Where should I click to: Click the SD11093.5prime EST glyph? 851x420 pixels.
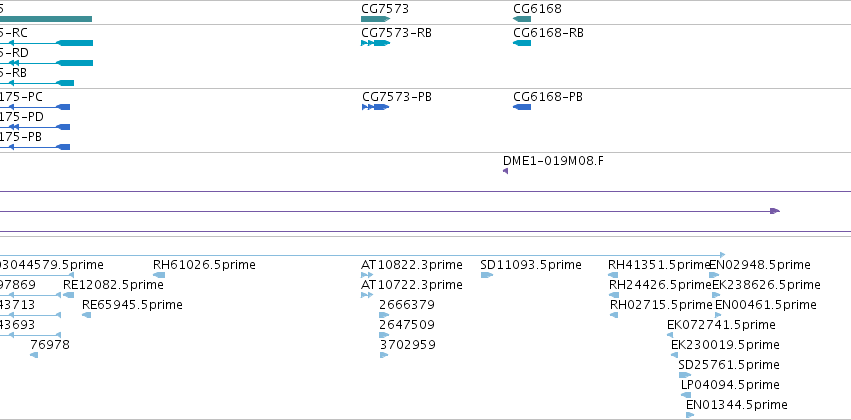(487, 275)
